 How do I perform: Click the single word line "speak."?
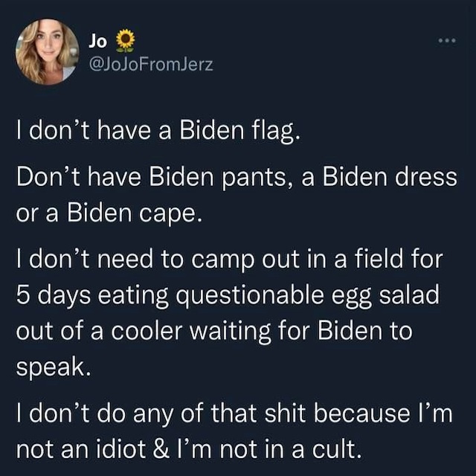53,366
